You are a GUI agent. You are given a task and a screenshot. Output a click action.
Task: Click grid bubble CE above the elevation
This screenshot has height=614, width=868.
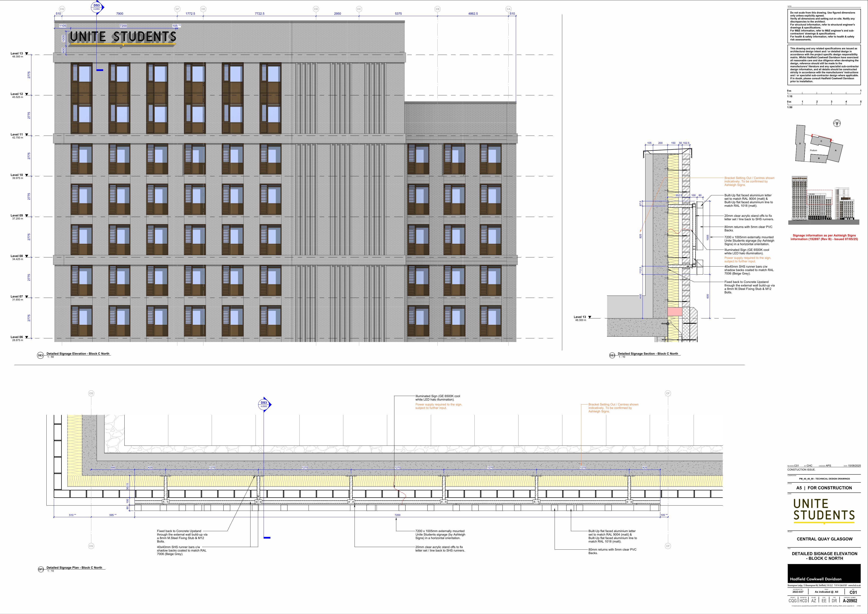pos(203,9)
